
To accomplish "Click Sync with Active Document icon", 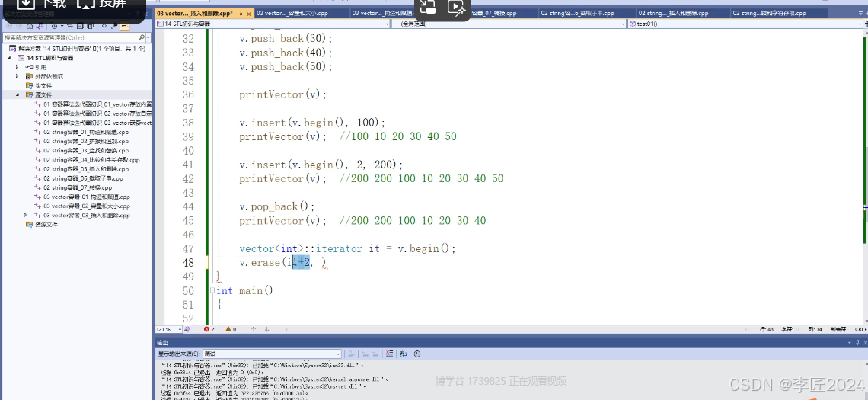I will point(70,26).
